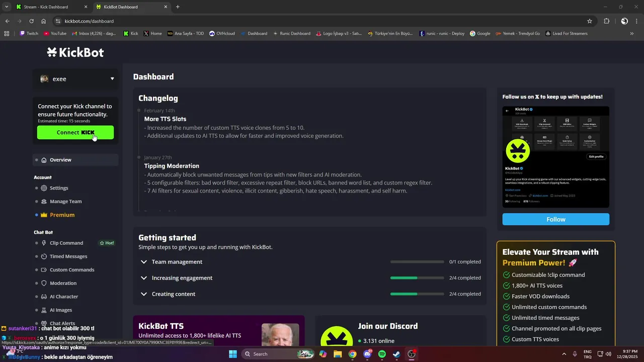
Task: Click the KickBot logo
Action: (75, 52)
